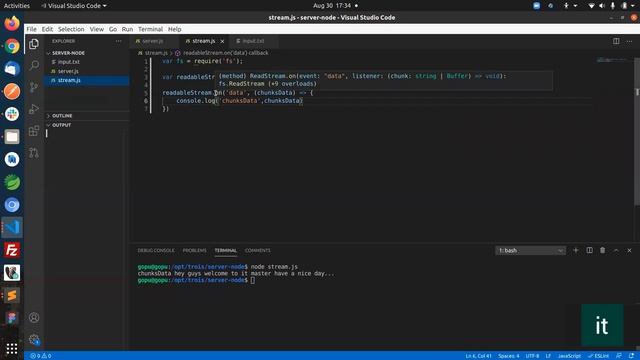
Task: Click ESLint status bar item
Action: coord(599,356)
